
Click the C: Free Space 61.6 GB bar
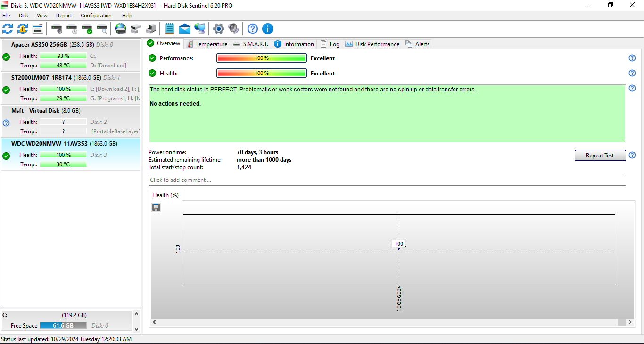63,326
